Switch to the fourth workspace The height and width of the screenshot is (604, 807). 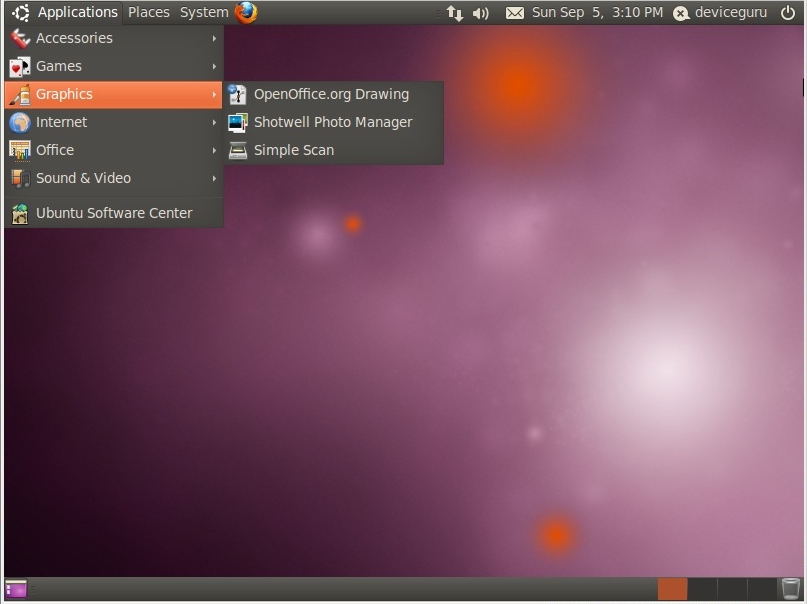point(762,589)
